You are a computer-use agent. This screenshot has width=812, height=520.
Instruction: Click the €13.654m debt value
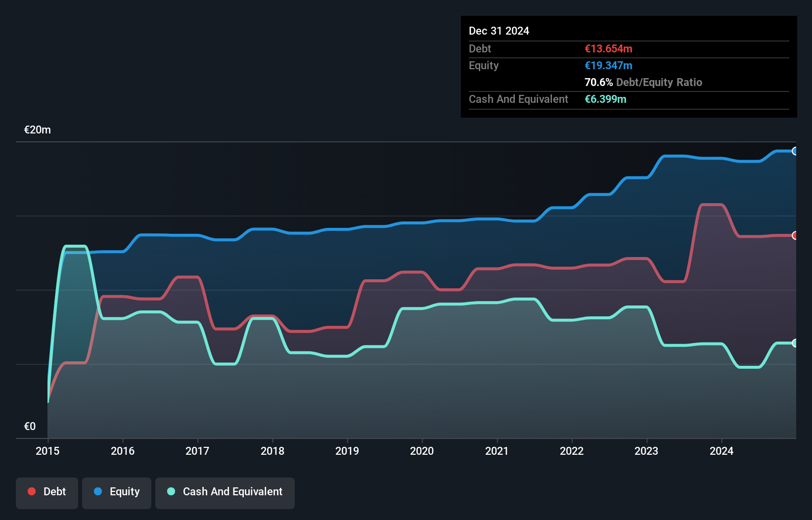pos(608,48)
